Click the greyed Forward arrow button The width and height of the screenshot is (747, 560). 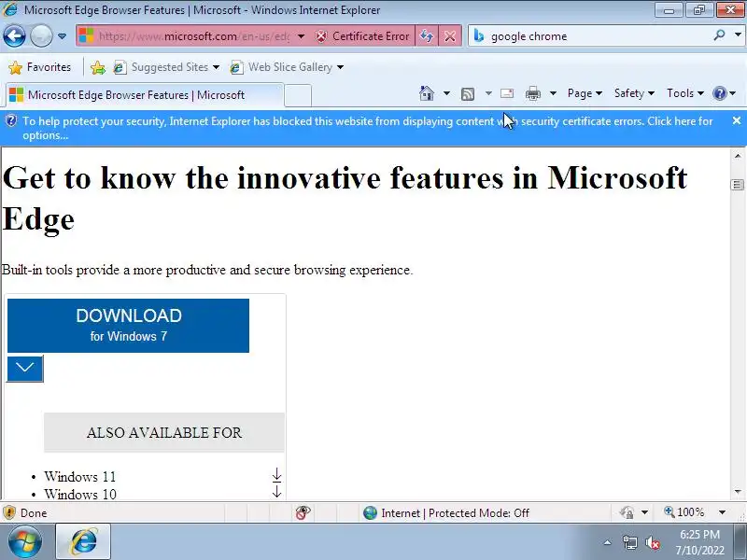41,35
